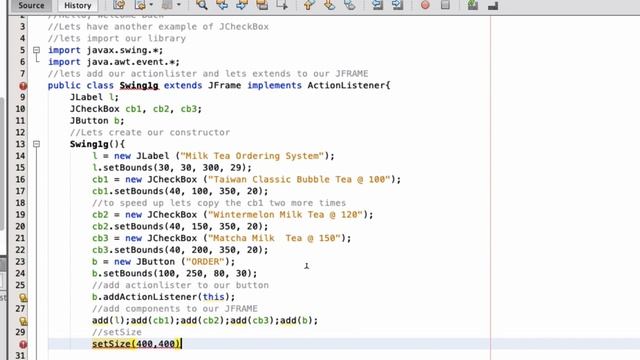
Task: Click line number 31 in gutter
Action: (x=20, y=356)
